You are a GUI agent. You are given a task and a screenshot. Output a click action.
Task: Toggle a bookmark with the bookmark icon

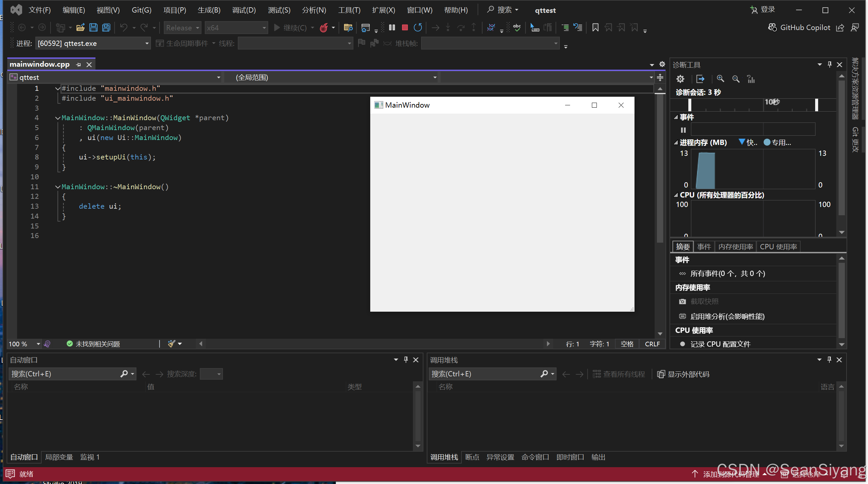click(595, 28)
